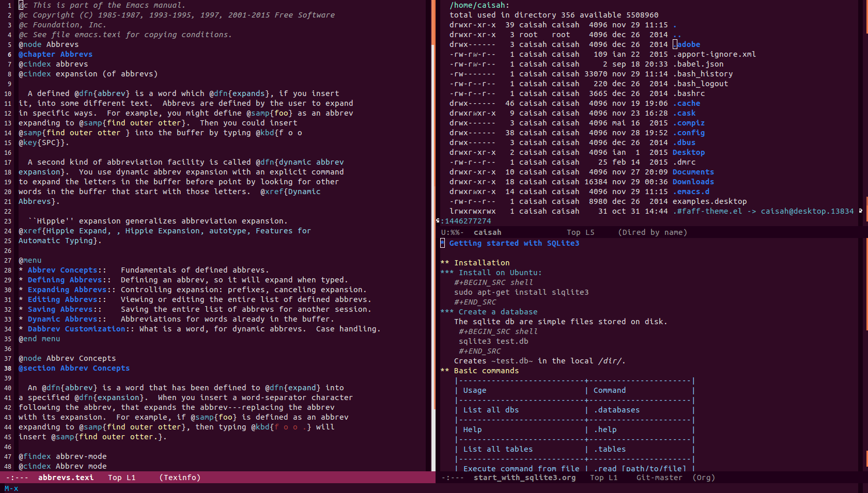Select the .bashrc file in Dired
The image size is (868, 493).
pos(689,93)
